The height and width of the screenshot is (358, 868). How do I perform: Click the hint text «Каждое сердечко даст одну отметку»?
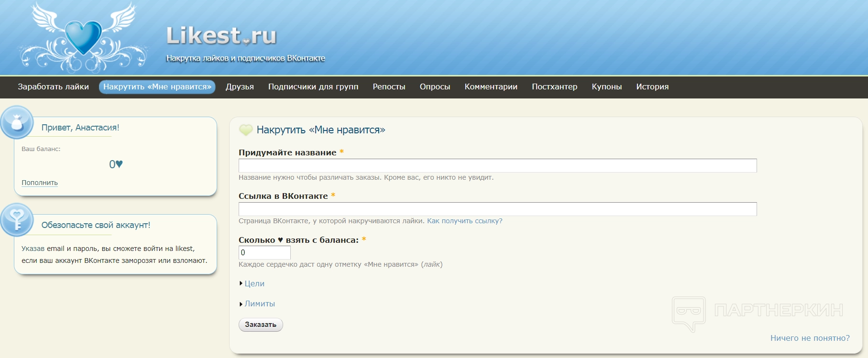300,264
